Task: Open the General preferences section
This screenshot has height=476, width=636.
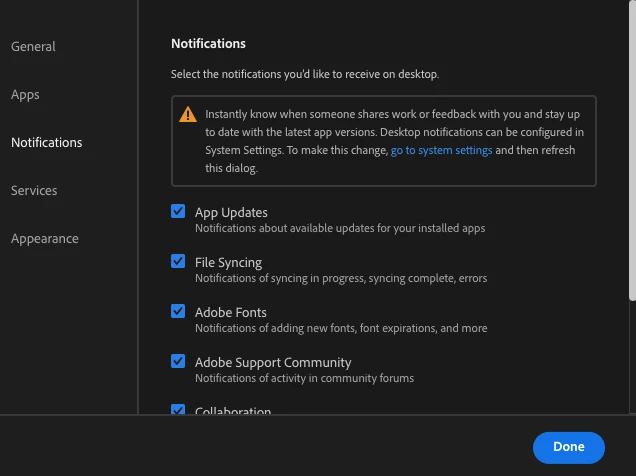Action: tap(33, 47)
